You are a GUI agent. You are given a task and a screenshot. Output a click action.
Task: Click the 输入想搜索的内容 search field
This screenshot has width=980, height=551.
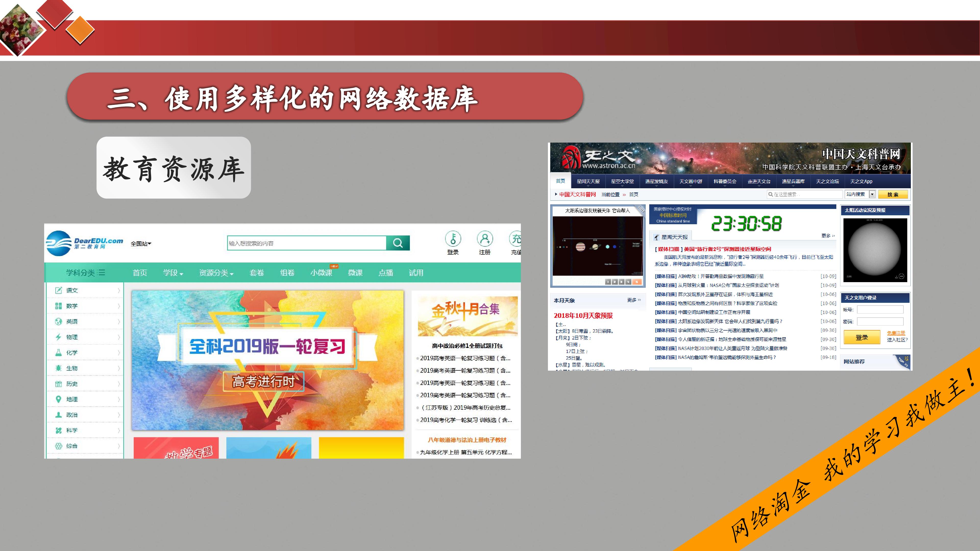307,243
